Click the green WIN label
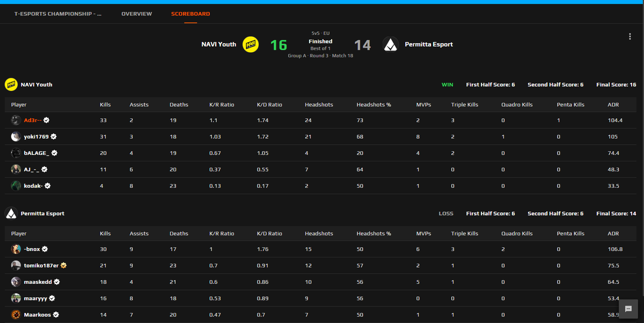The width and height of the screenshot is (644, 323). (448, 84)
